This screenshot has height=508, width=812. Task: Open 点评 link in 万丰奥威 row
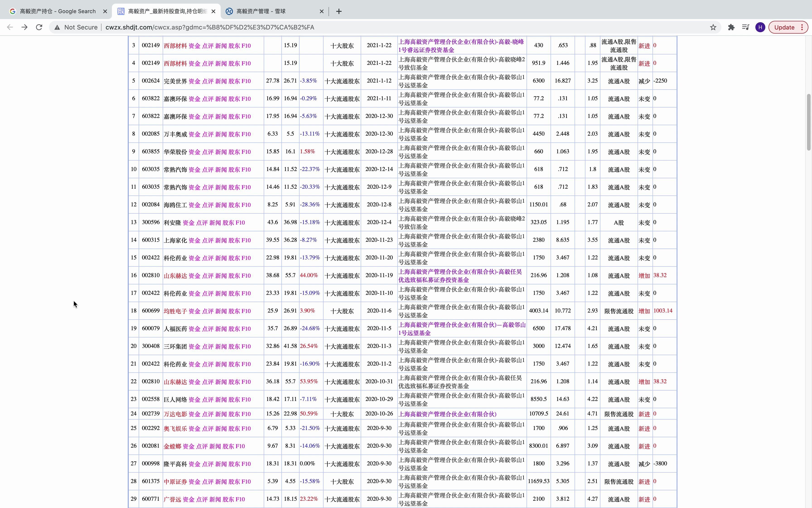click(208, 134)
